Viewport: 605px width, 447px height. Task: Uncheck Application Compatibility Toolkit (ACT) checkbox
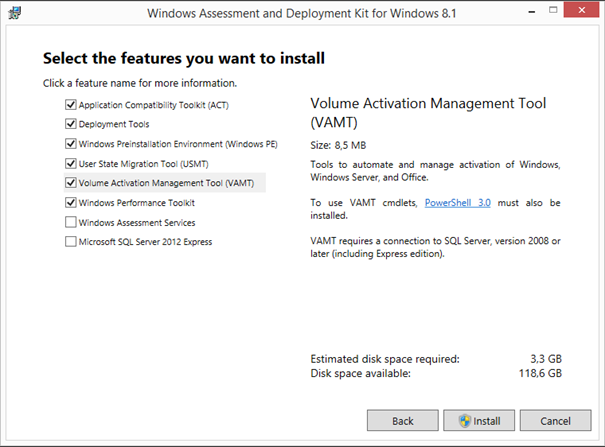coord(71,105)
